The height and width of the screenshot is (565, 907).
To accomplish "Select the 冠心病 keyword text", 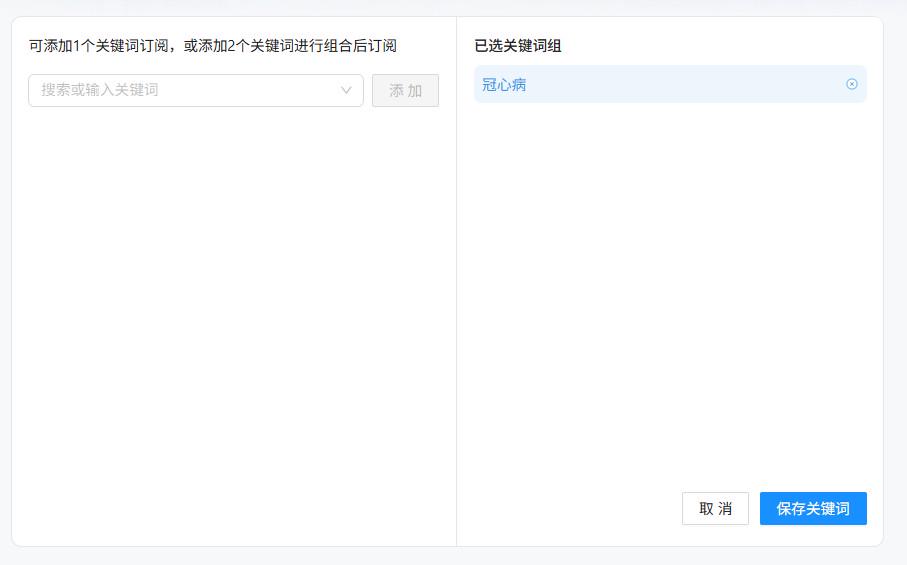I will [x=504, y=85].
